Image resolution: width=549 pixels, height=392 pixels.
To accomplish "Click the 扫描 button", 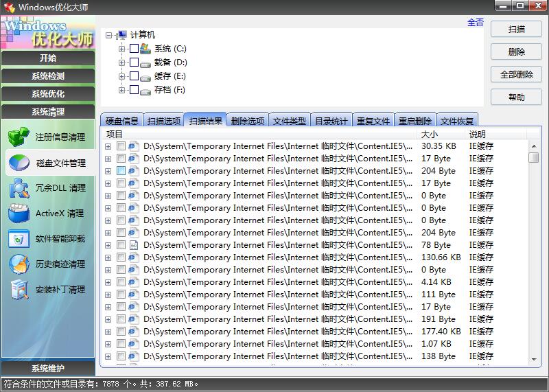I will pos(517,30).
